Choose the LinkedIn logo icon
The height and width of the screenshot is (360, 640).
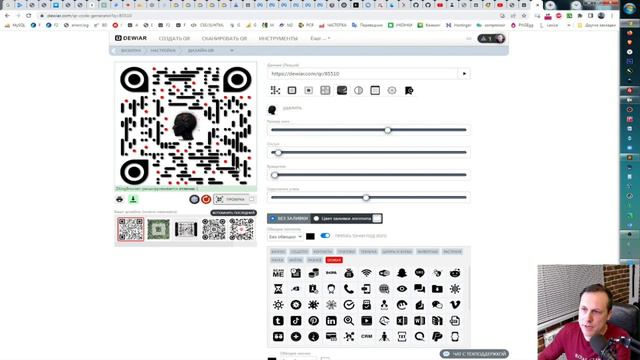click(331, 321)
